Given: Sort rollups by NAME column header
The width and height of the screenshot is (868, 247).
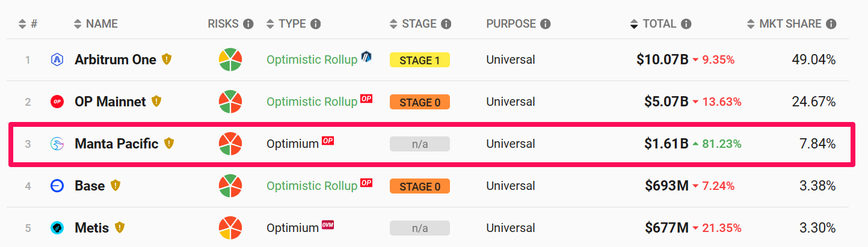Looking at the screenshot, I should [96, 24].
